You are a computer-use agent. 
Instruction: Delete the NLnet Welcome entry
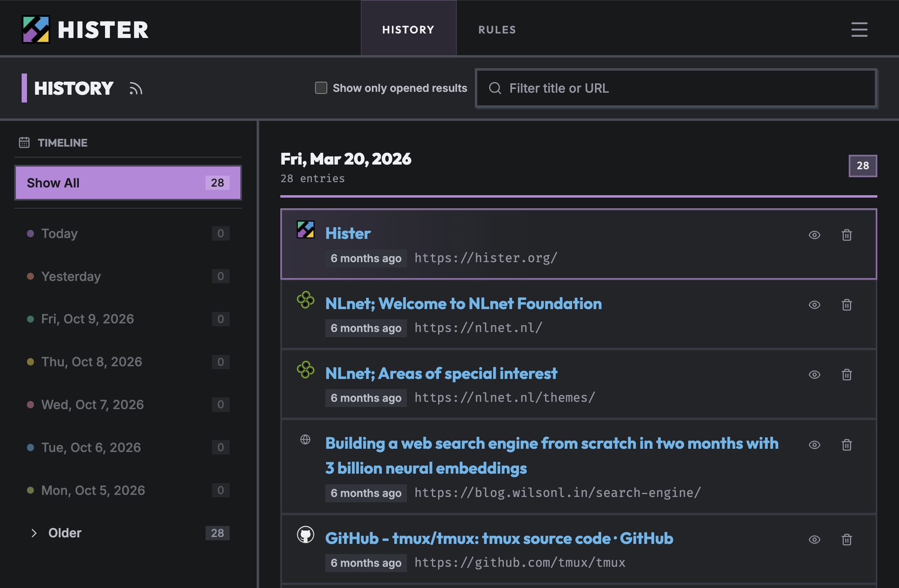click(847, 305)
